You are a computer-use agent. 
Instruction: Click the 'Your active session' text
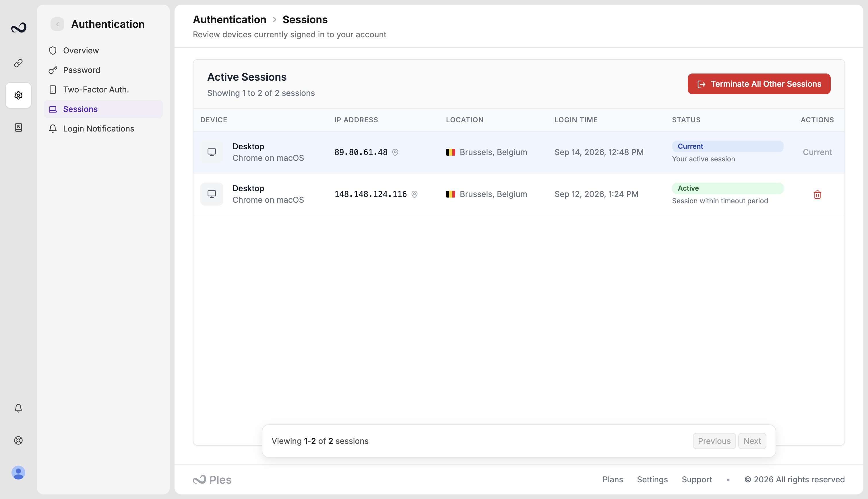point(703,159)
